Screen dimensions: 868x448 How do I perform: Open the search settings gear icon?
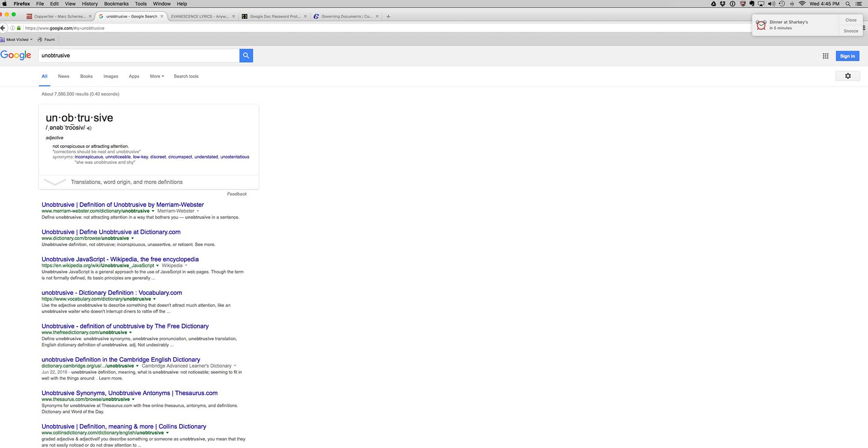(847, 76)
